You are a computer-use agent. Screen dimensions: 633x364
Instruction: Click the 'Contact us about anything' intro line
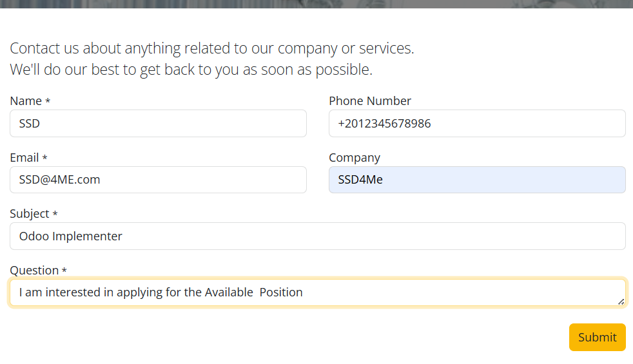(212, 48)
